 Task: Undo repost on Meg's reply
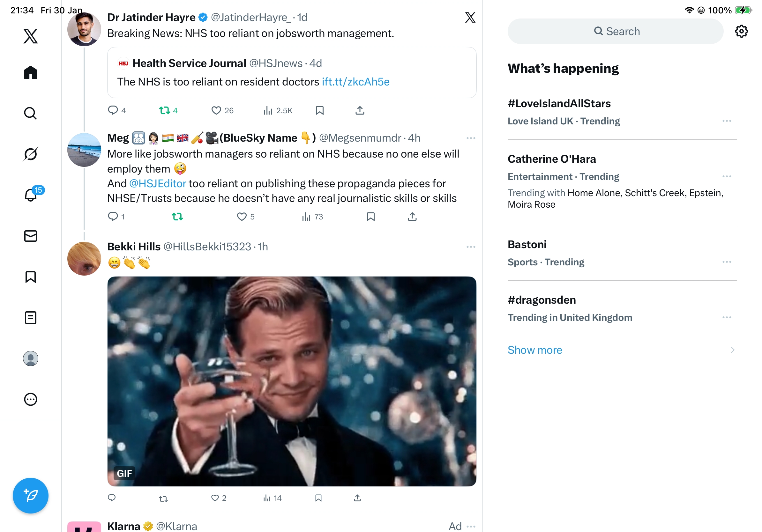click(177, 217)
